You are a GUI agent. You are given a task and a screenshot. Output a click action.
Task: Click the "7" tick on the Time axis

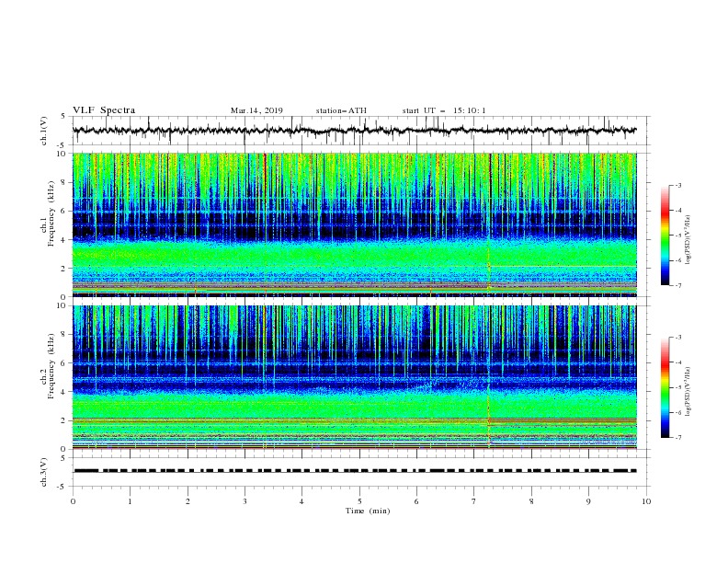click(x=473, y=501)
